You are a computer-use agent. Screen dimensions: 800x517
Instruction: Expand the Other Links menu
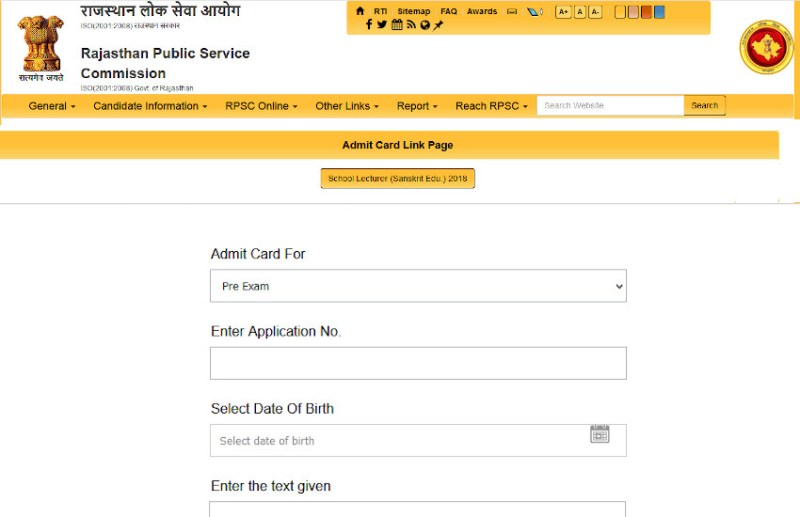tap(347, 106)
